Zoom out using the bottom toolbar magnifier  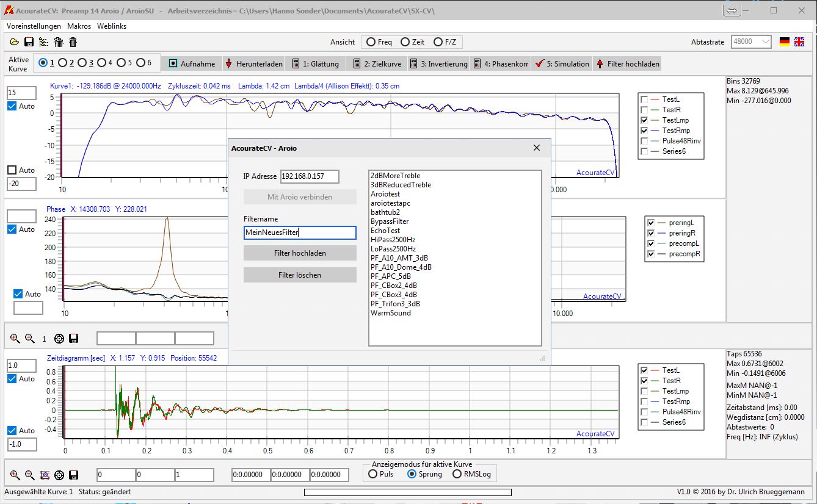[x=29, y=475]
